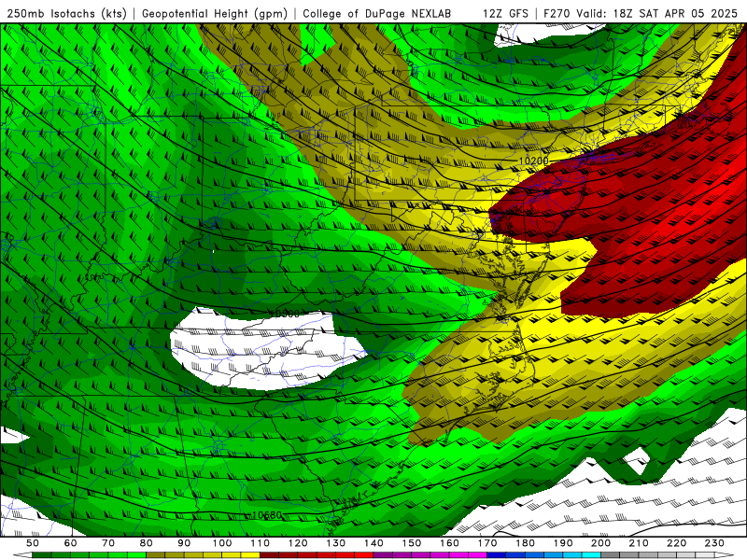
Task: Click the "Geopotential Height (gpm)" header label
Action: click(x=215, y=13)
